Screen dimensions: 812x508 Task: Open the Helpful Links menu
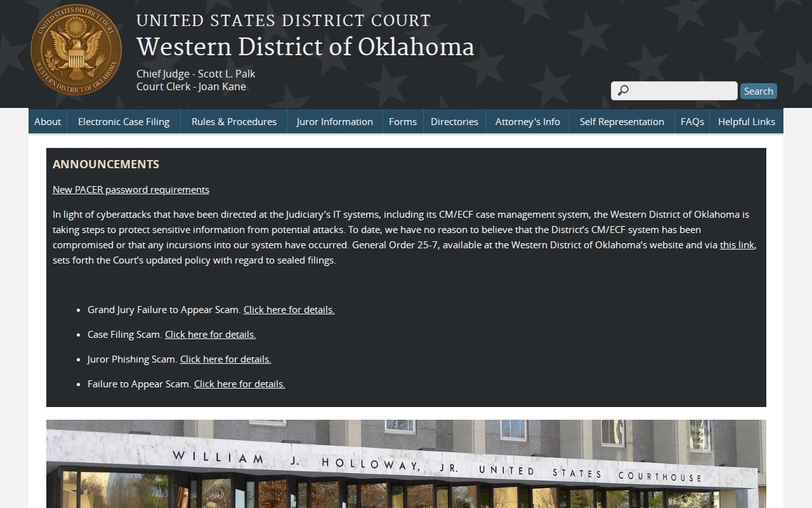coord(747,121)
